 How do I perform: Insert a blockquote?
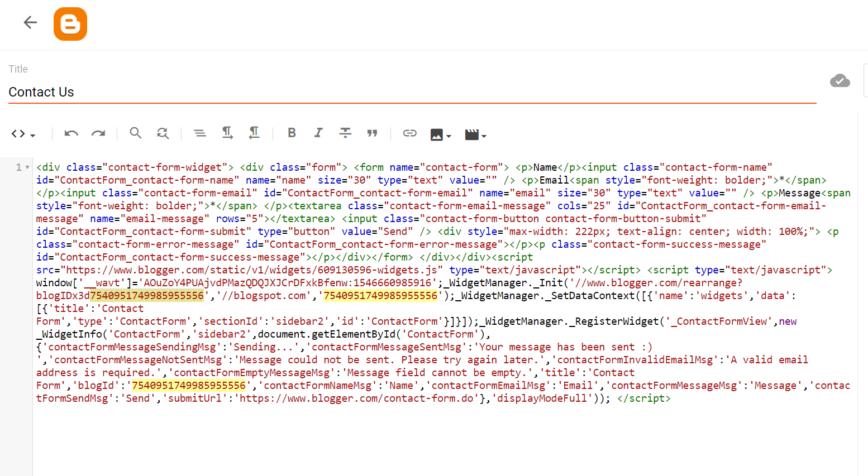tap(373, 133)
